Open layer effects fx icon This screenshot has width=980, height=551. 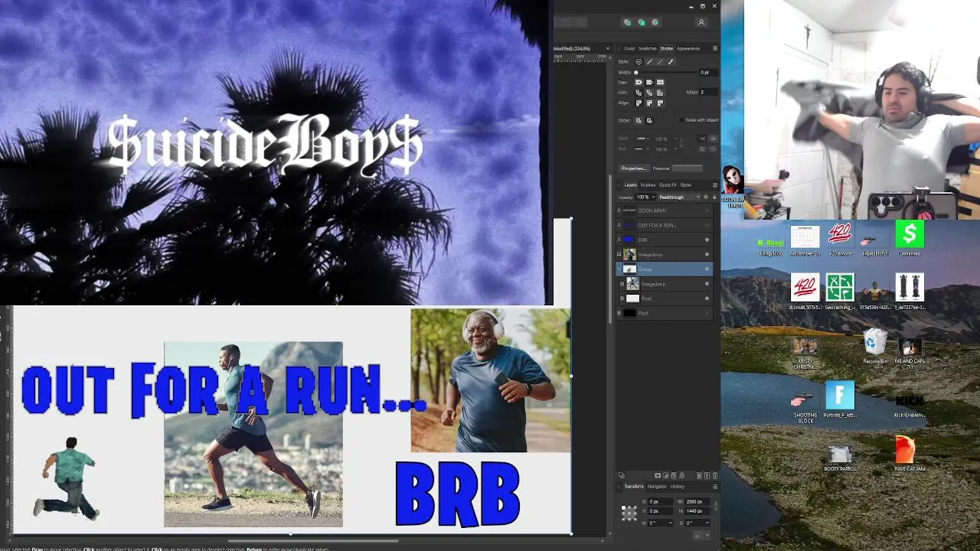pos(674,475)
